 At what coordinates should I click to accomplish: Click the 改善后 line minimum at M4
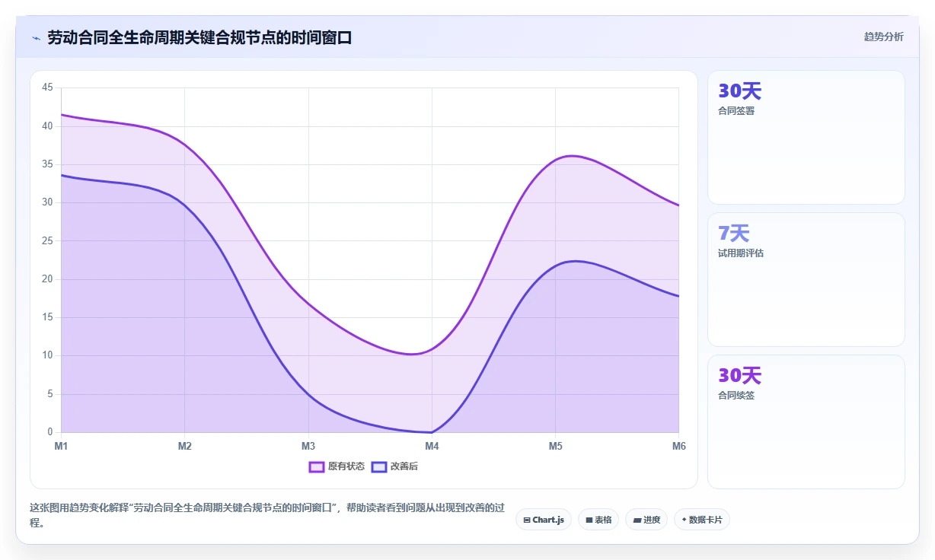(432, 432)
